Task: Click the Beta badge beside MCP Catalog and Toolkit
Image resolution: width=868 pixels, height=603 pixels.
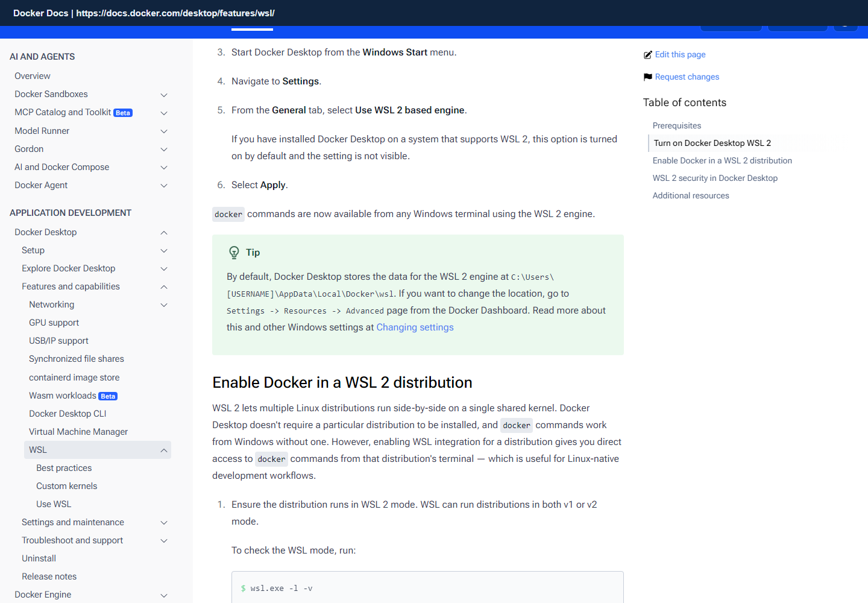Action: pos(123,113)
